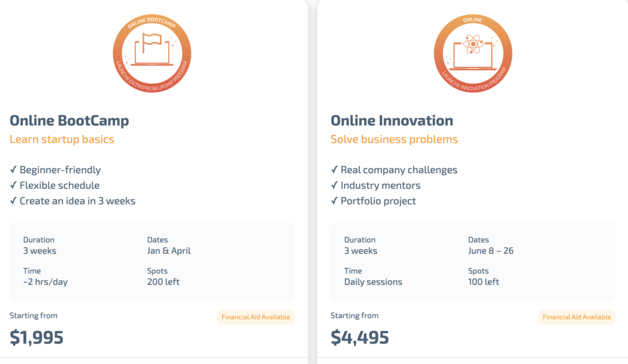
Task: Click Innovation Financial Aid Available badge
Action: [577, 317]
